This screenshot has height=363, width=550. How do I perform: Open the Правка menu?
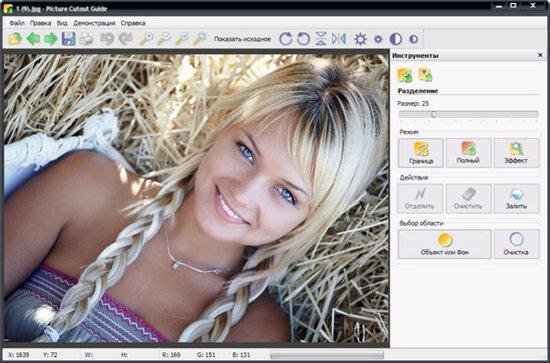(40, 23)
